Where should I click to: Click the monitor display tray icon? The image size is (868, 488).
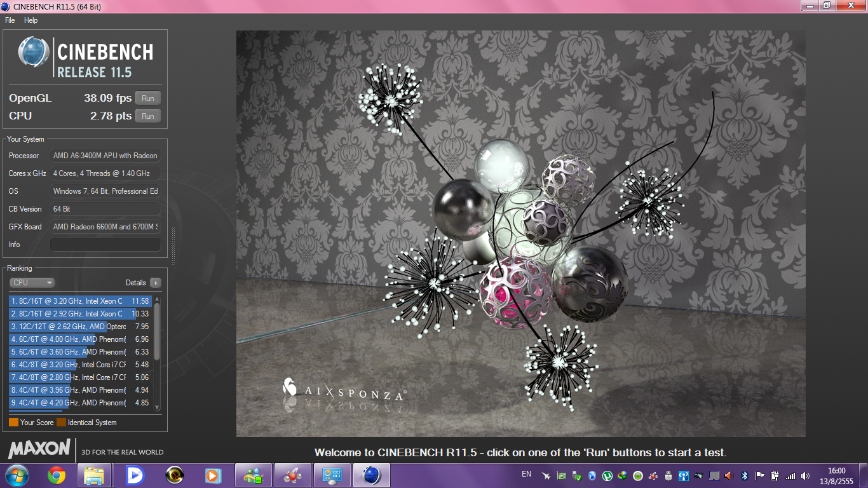pyautogui.click(x=714, y=475)
